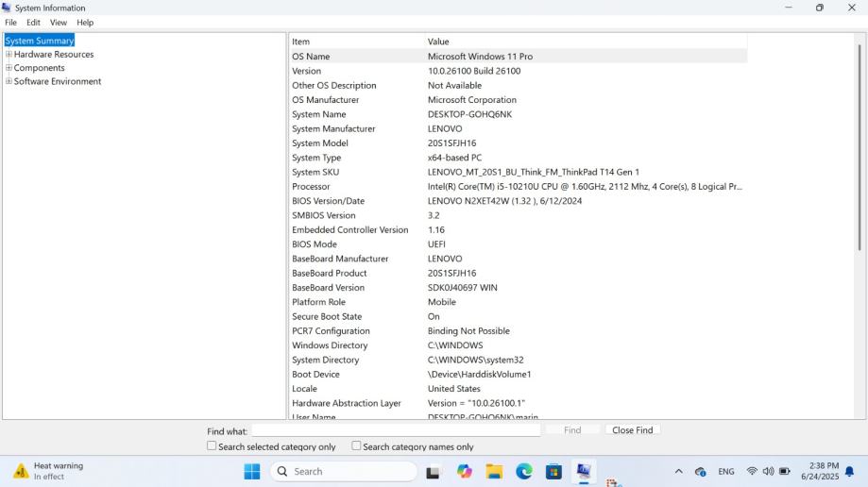Expand Hardware Resources tree node

click(9, 54)
